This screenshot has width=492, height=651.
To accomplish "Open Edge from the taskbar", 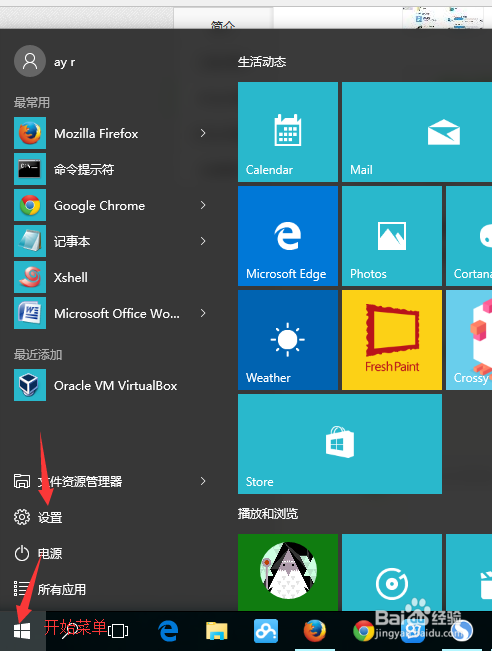I will pos(168,631).
